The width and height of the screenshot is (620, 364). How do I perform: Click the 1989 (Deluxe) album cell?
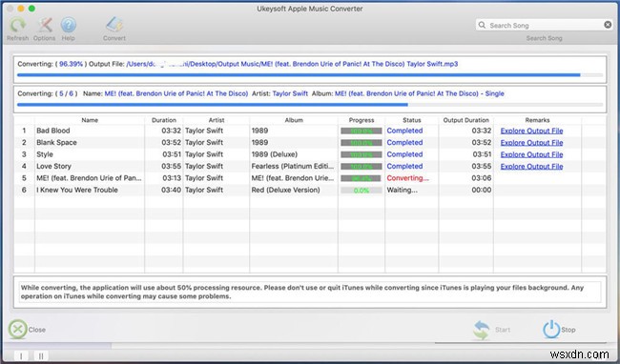274,154
